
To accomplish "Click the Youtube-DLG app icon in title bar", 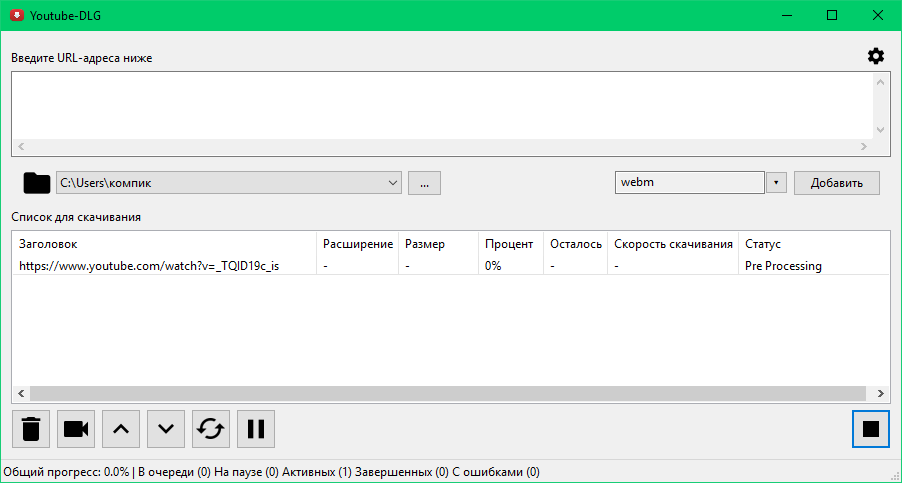I will point(17,16).
